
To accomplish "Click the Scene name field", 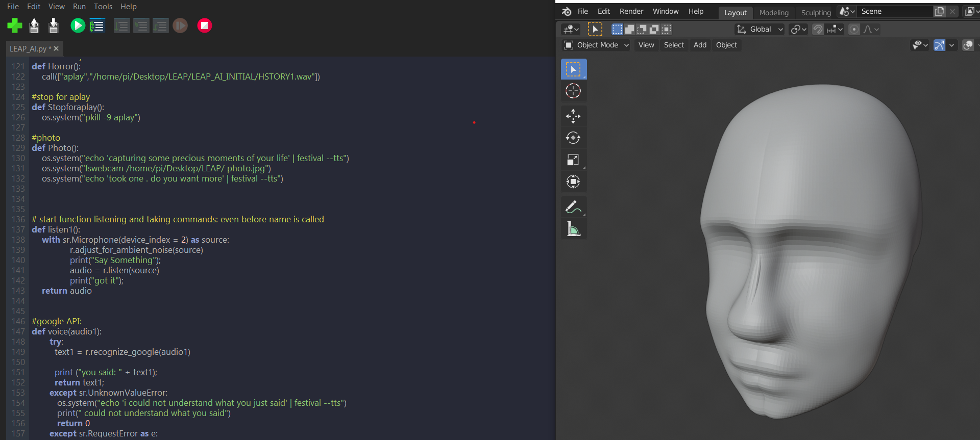I will [895, 11].
